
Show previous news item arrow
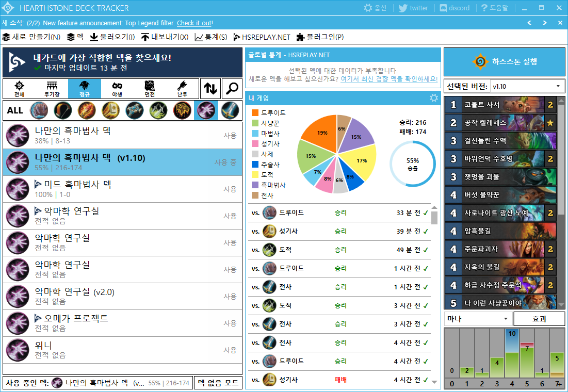point(529,23)
